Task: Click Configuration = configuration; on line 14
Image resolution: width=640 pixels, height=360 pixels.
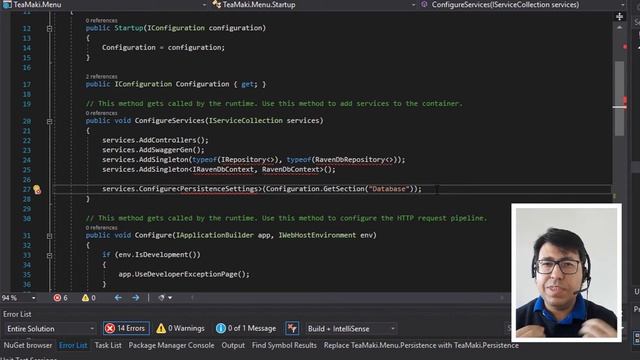Action: (x=163, y=47)
